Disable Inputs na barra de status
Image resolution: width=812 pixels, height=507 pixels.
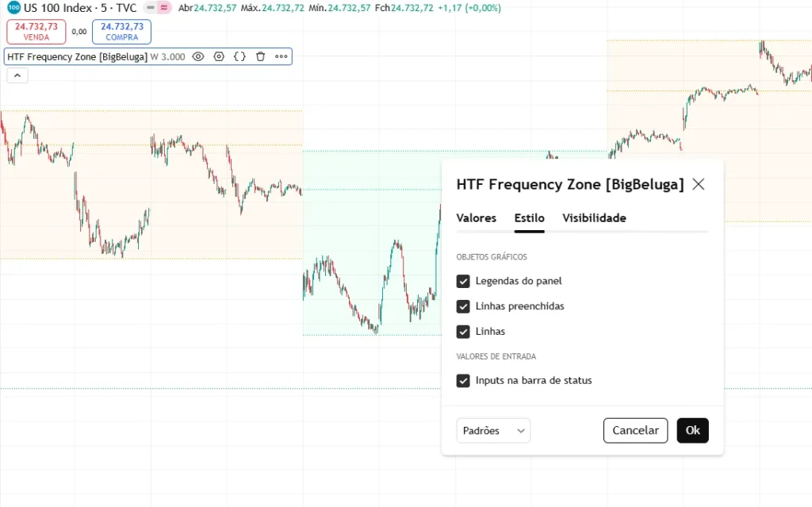pyautogui.click(x=463, y=381)
